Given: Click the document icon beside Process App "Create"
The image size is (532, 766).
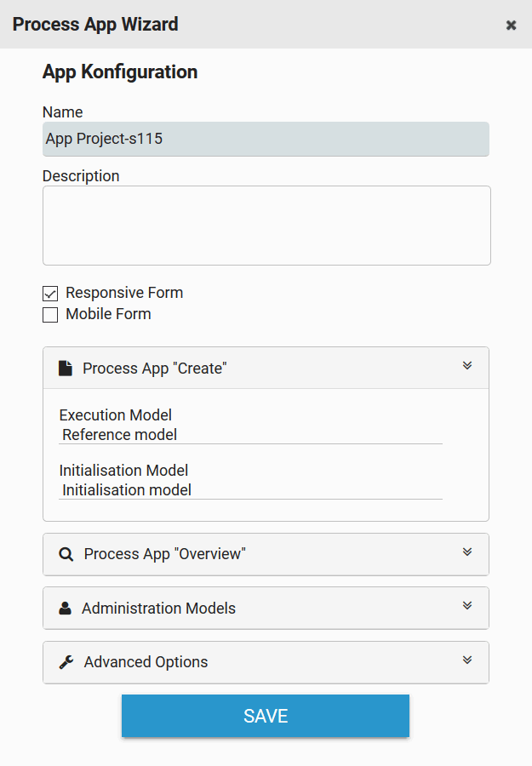Looking at the screenshot, I should tap(66, 369).
